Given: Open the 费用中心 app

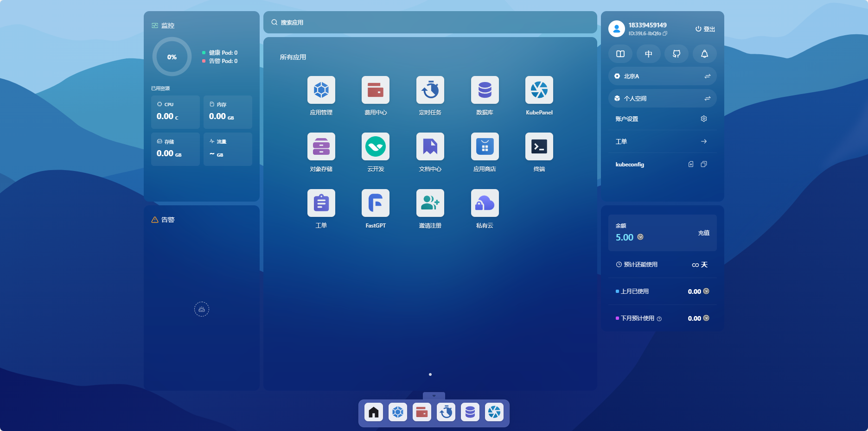Looking at the screenshot, I should [x=376, y=90].
